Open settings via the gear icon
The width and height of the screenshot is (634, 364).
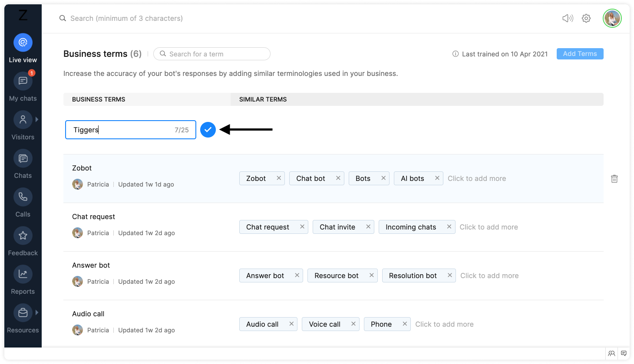tap(586, 18)
